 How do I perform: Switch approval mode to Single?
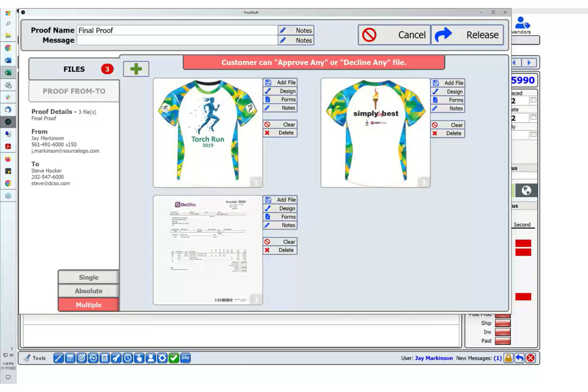88,277
